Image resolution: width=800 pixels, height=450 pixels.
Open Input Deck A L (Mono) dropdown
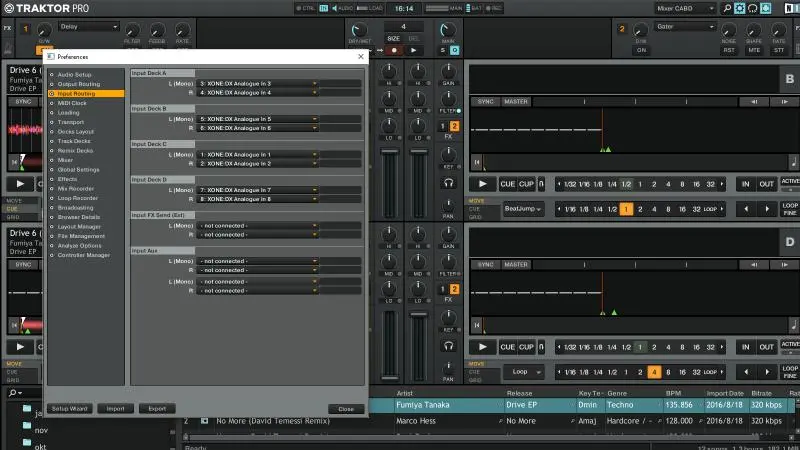click(258, 83)
